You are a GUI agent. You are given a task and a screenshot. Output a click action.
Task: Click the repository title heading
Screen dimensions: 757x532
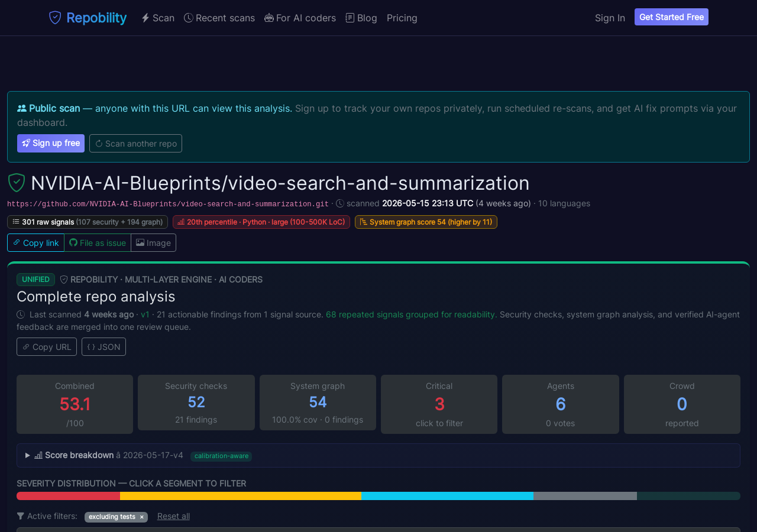pyautogui.click(x=280, y=183)
